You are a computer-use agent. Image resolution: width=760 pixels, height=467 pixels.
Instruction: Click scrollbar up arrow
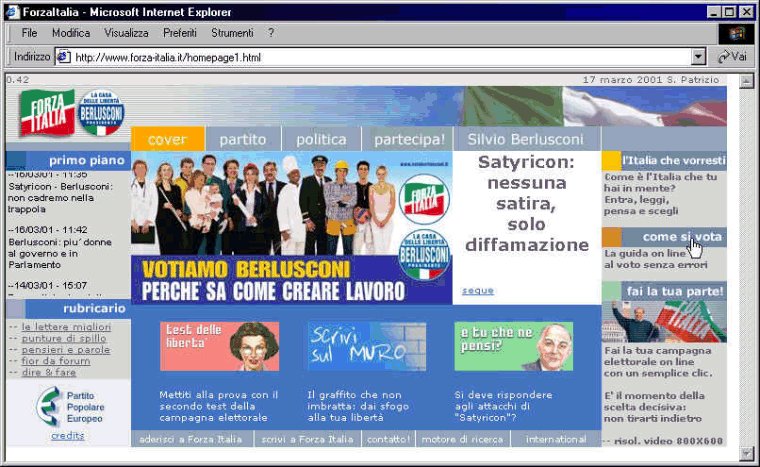coord(746,81)
